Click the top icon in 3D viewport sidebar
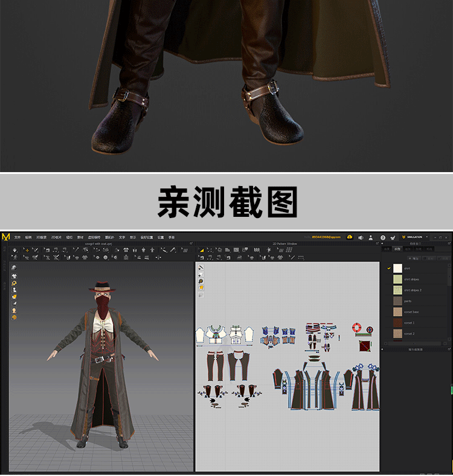Viewport: 453px width, 476px height. (x=14, y=268)
